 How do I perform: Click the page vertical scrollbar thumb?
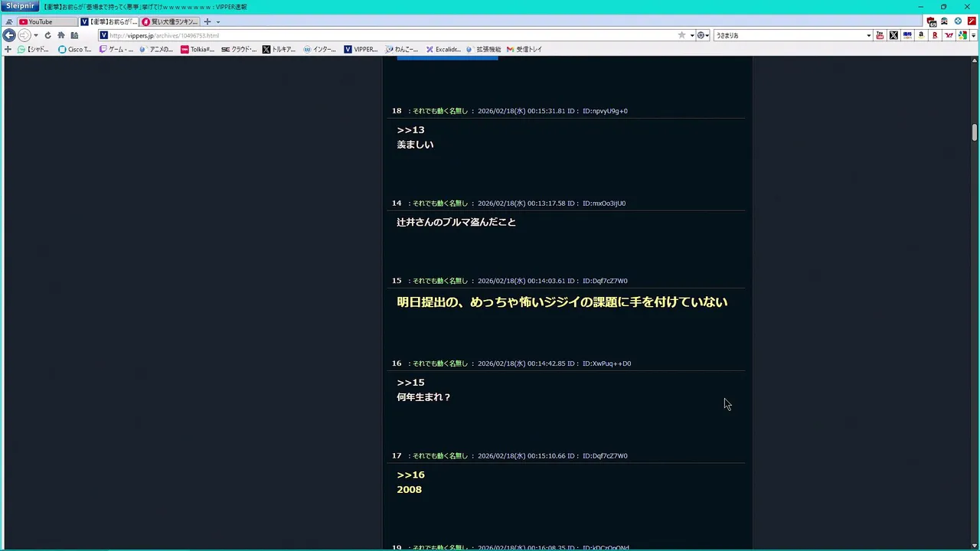tap(975, 132)
